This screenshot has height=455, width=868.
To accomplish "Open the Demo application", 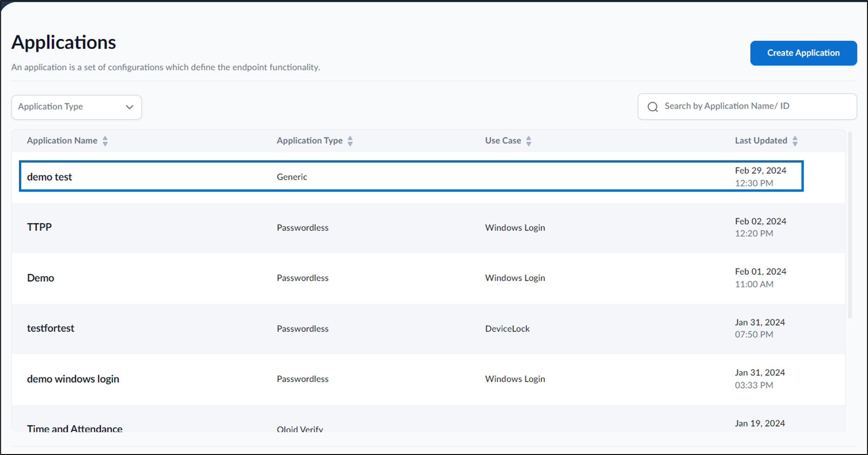I will point(41,278).
